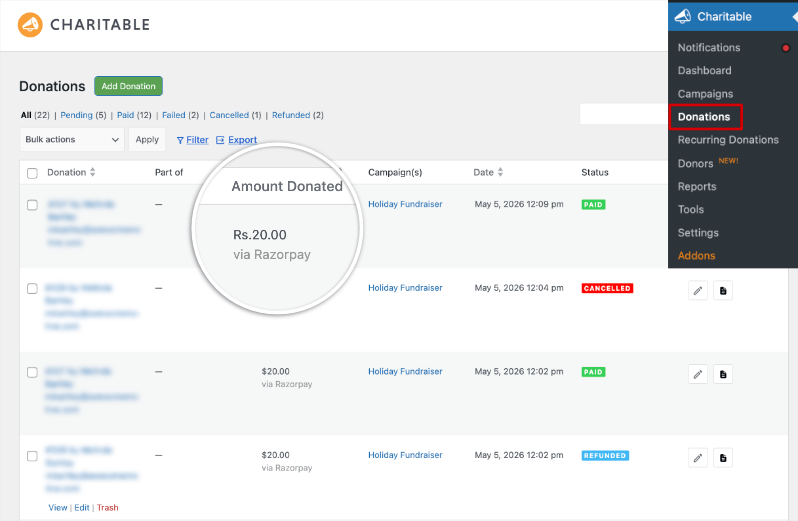
Task: Open Tools menu item
Action: coord(691,209)
